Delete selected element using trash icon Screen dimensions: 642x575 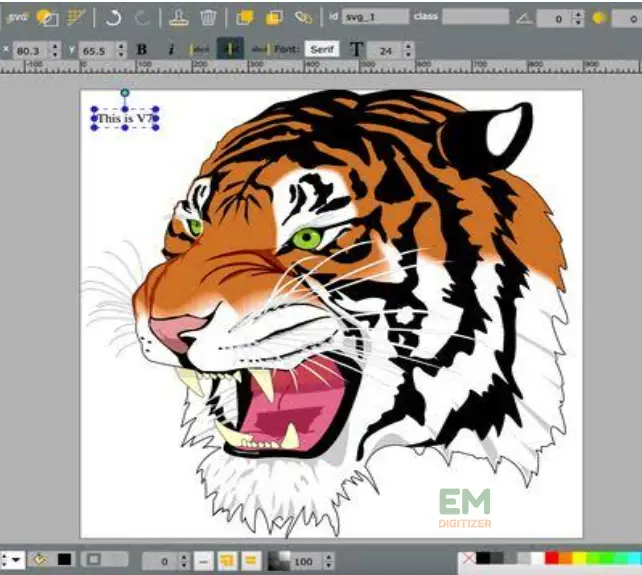click(x=208, y=18)
